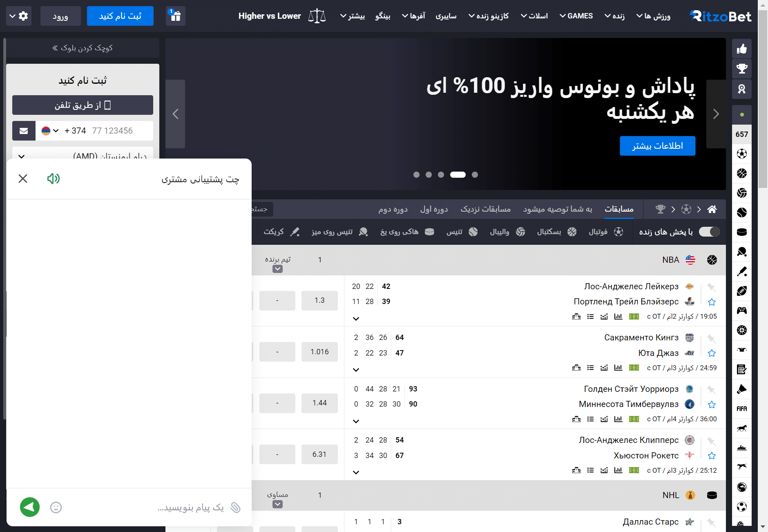768x532 pixels.
Task: Select the casino chip sidebar icon
Action: 742,330
